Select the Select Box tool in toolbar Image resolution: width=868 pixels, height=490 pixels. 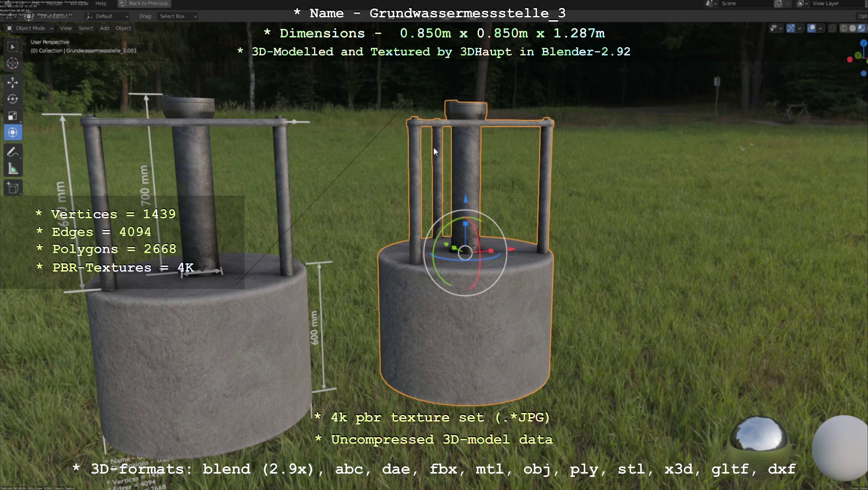pos(13,46)
